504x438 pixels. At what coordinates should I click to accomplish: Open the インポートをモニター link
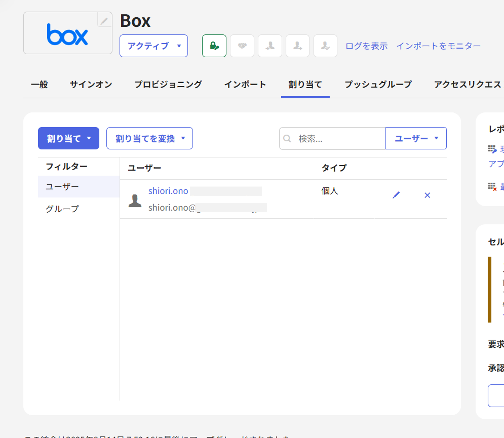[x=438, y=46]
